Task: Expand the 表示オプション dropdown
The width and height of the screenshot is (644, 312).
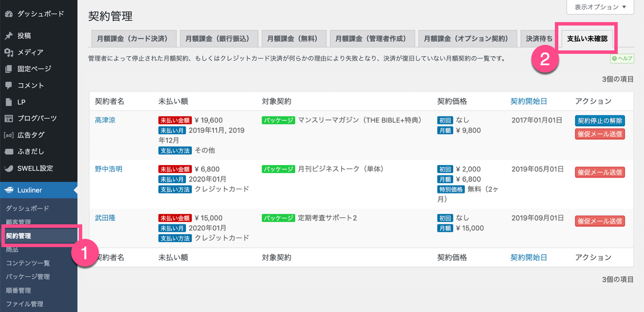Action: tap(600, 7)
